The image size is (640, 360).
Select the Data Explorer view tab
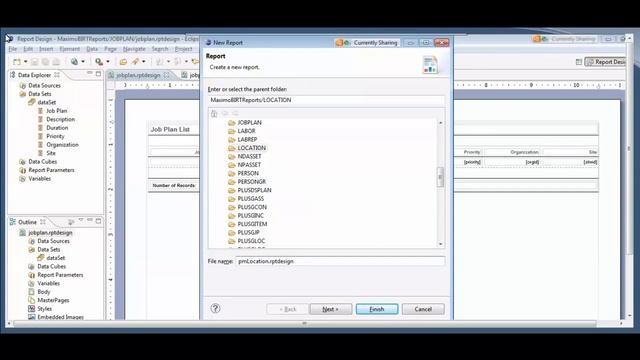[x=35, y=75]
